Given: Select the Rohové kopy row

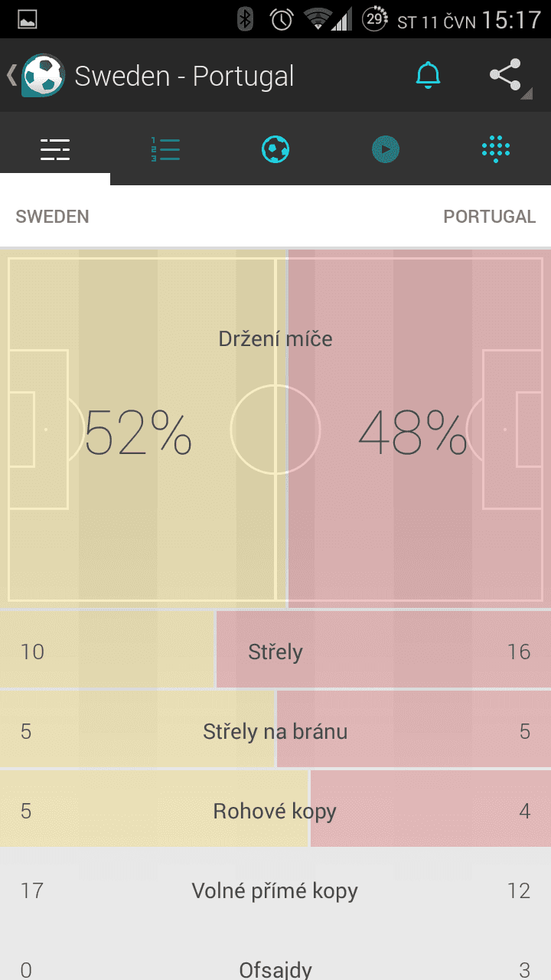Looking at the screenshot, I should pyautogui.click(x=275, y=811).
